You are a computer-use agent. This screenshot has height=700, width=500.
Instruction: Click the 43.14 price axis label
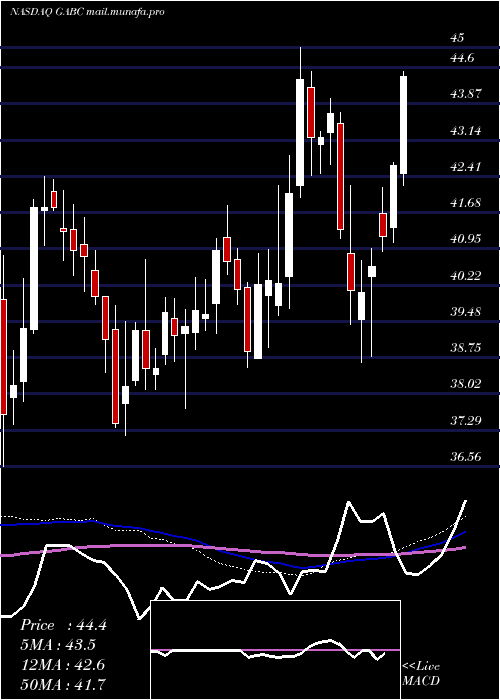tap(466, 131)
